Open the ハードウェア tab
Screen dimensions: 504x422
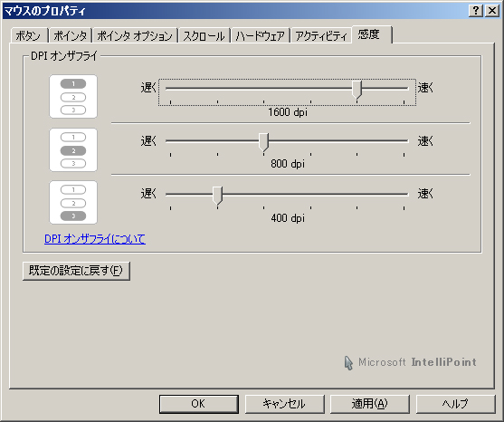click(x=261, y=35)
